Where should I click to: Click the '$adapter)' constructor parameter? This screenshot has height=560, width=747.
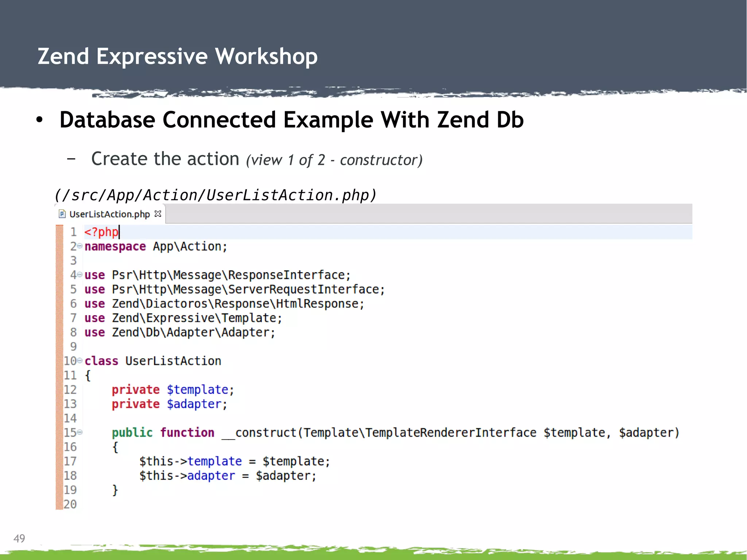tap(649, 433)
